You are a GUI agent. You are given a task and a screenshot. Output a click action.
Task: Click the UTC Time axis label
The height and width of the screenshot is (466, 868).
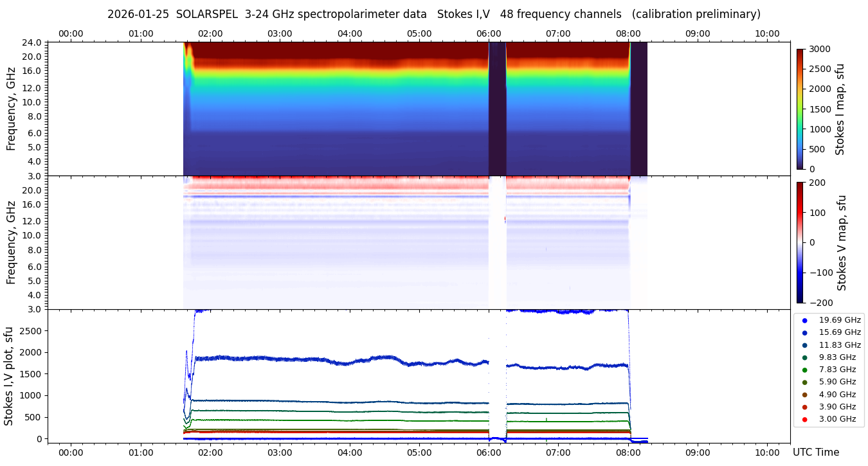tap(815, 453)
